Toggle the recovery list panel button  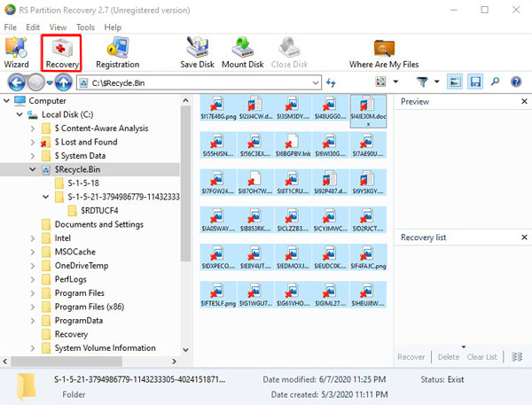coord(475,82)
